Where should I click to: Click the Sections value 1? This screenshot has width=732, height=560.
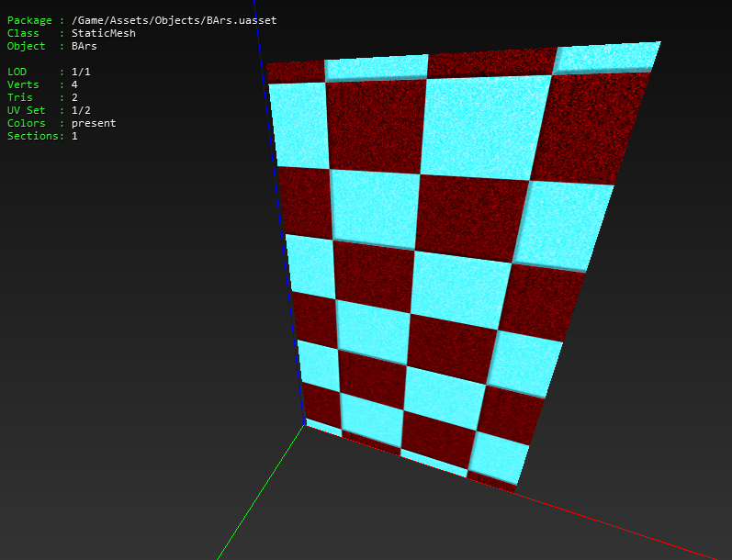pyautogui.click(x=74, y=136)
